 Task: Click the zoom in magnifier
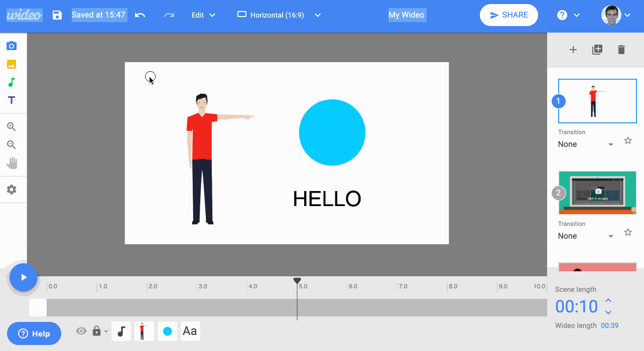click(x=12, y=127)
